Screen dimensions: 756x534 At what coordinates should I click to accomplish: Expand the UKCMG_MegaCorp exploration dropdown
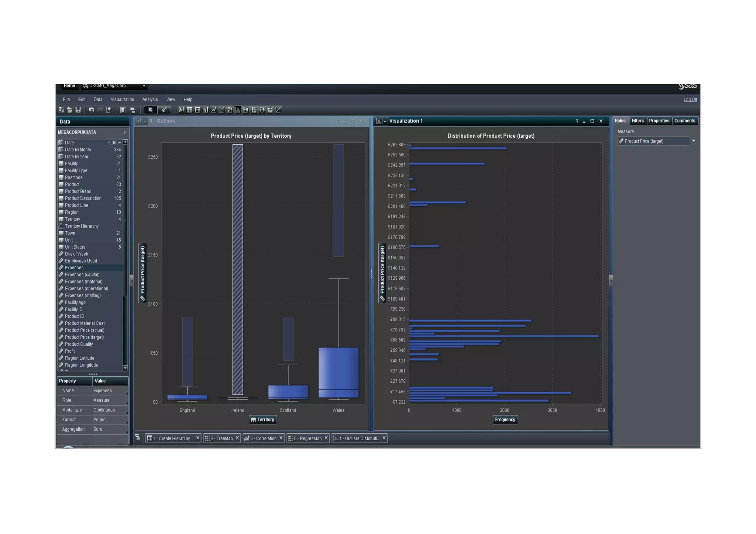click(x=144, y=86)
